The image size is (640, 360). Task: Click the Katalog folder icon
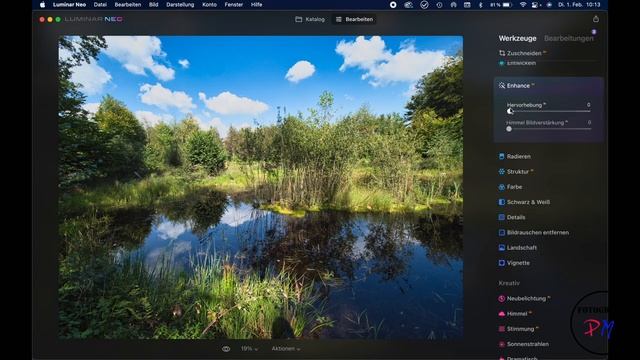point(298,19)
